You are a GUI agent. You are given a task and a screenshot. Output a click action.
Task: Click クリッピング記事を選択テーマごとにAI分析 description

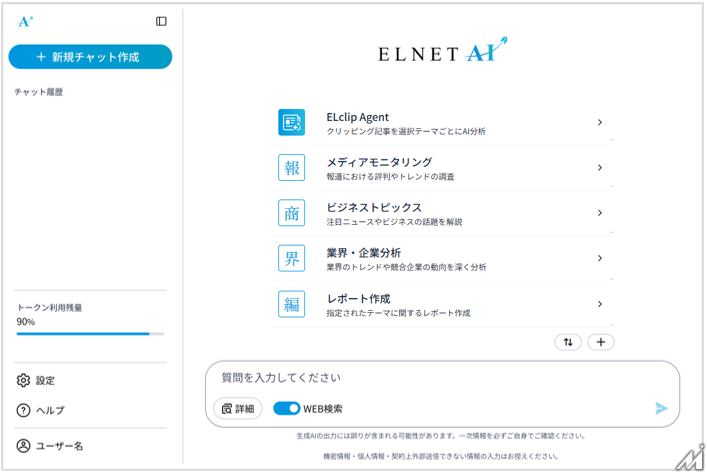coord(406,131)
